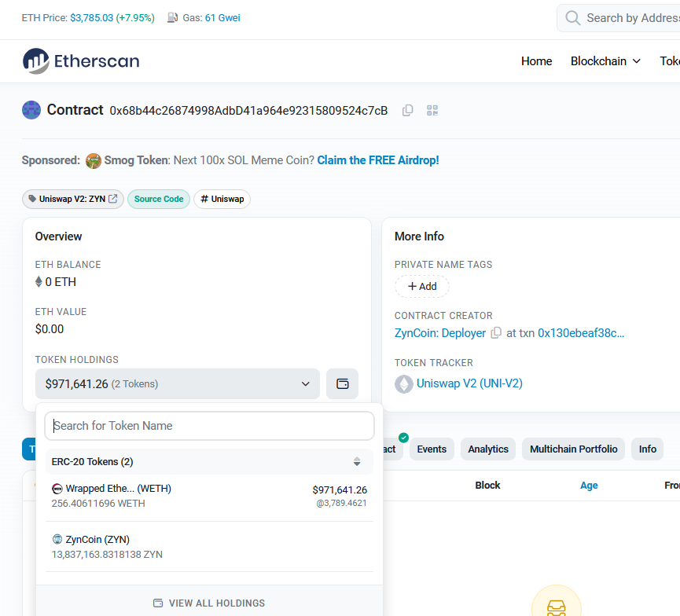Copy ZynCoin Deployer address icon
The height and width of the screenshot is (616, 680).
click(x=496, y=333)
